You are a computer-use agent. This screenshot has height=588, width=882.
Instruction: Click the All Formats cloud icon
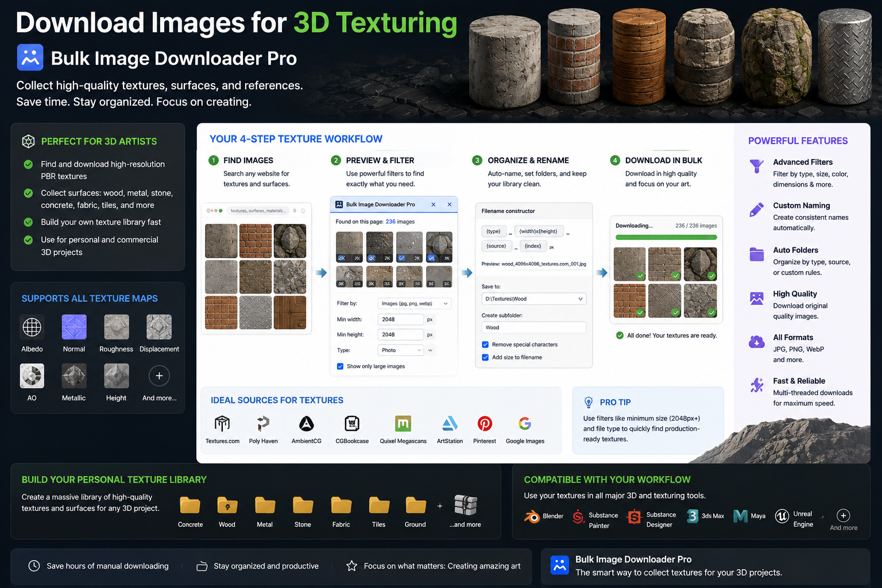[x=757, y=342]
